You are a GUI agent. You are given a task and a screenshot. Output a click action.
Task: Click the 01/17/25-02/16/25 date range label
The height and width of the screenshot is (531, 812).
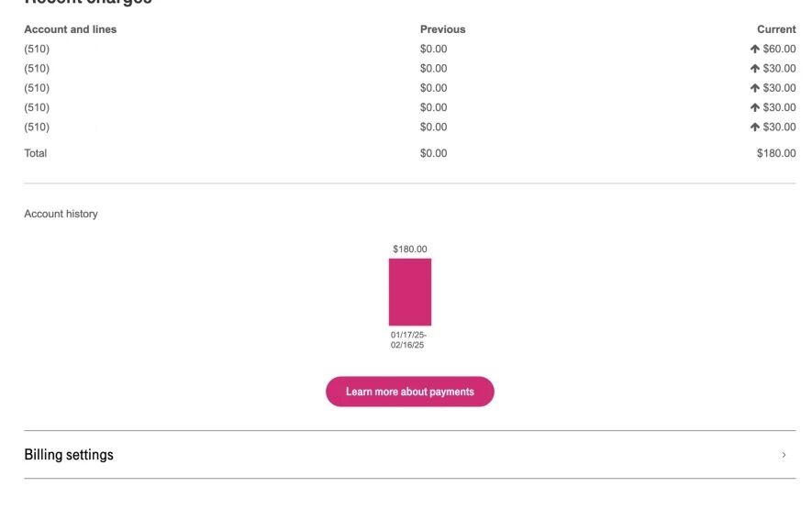[x=408, y=340]
